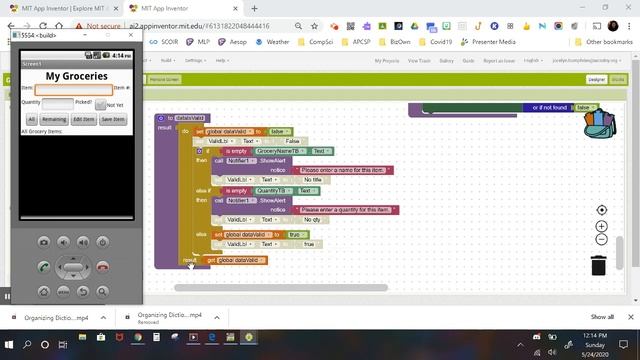The width and height of the screenshot is (640, 360).
Task: Bookmark this page with star icon
Action: click(314, 26)
